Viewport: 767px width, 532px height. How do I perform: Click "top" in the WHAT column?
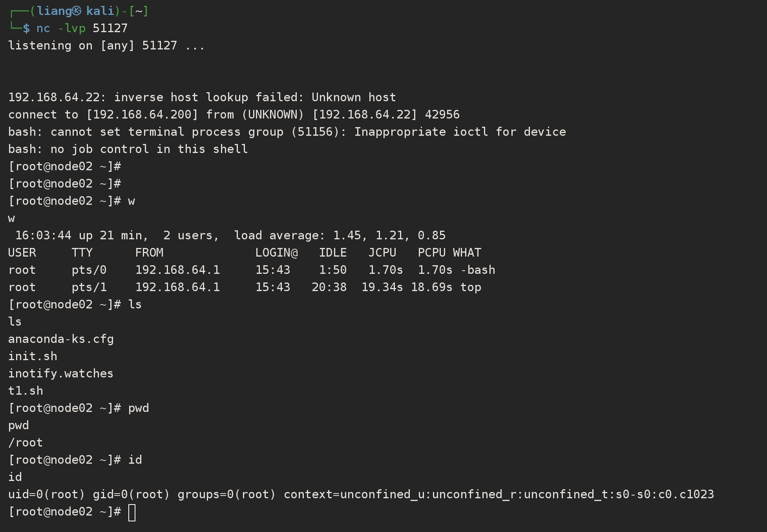[x=471, y=287]
